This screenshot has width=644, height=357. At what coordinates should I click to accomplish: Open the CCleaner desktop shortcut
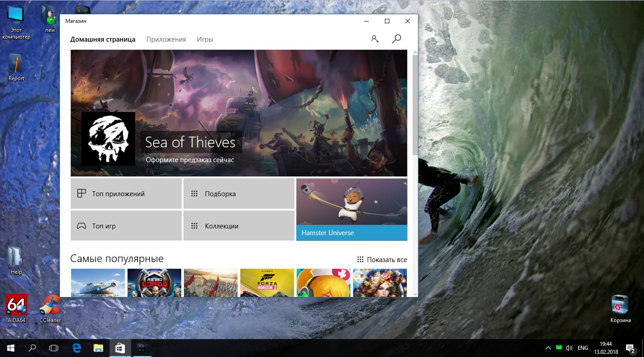click(50, 306)
